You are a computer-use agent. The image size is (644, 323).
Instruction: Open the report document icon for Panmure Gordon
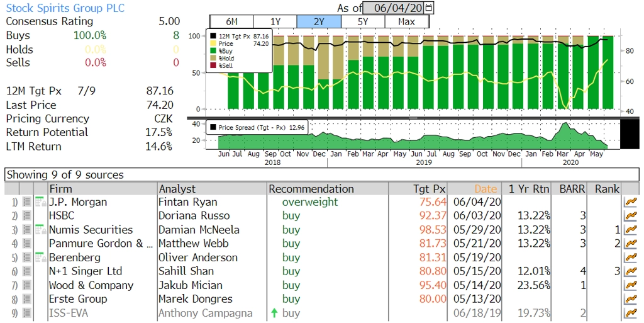(27, 244)
